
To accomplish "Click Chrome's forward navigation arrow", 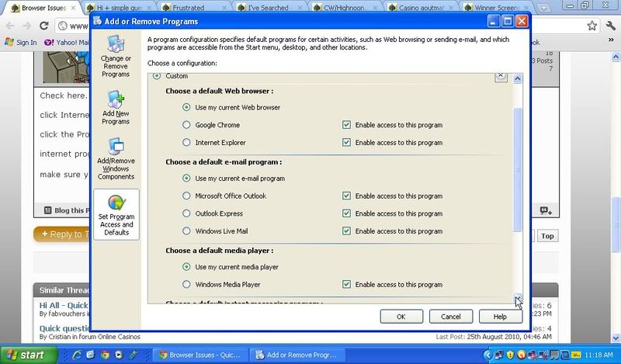I will (26, 26).
